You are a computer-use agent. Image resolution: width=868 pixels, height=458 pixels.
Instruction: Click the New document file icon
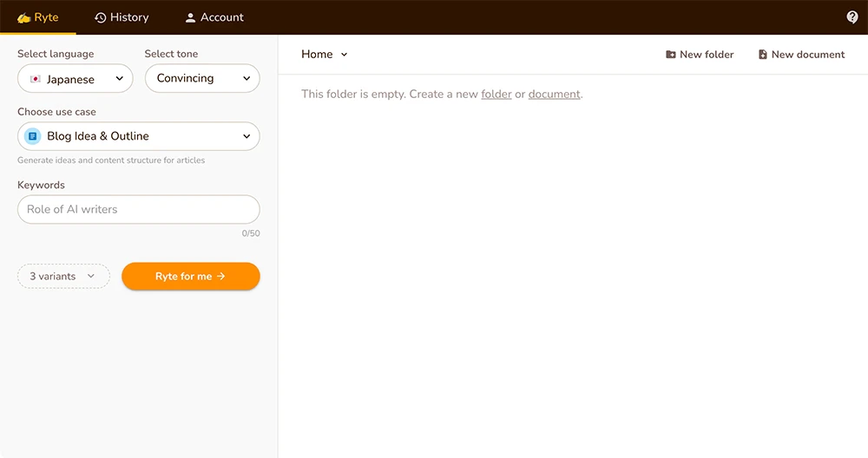pos(762,55)
